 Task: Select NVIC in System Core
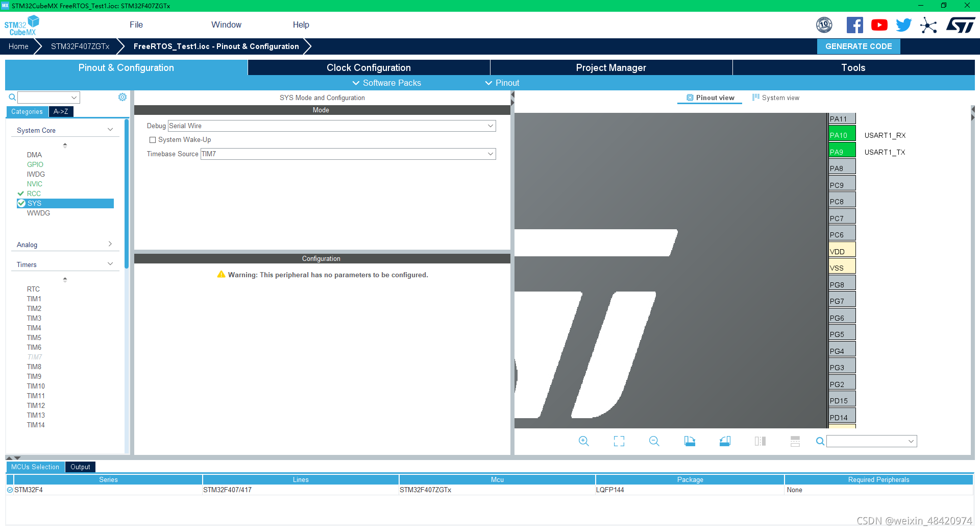[35, 184]
